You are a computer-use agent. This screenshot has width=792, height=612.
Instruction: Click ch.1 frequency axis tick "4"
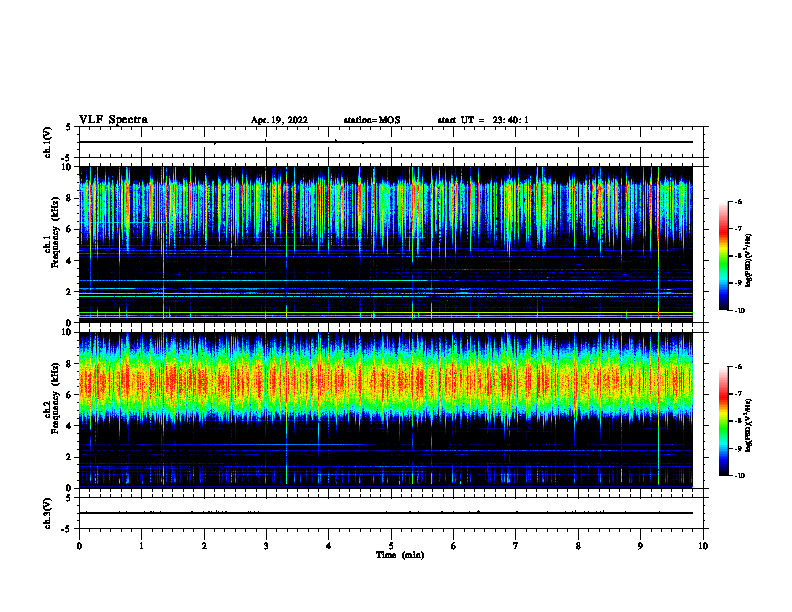pos(69,261)
